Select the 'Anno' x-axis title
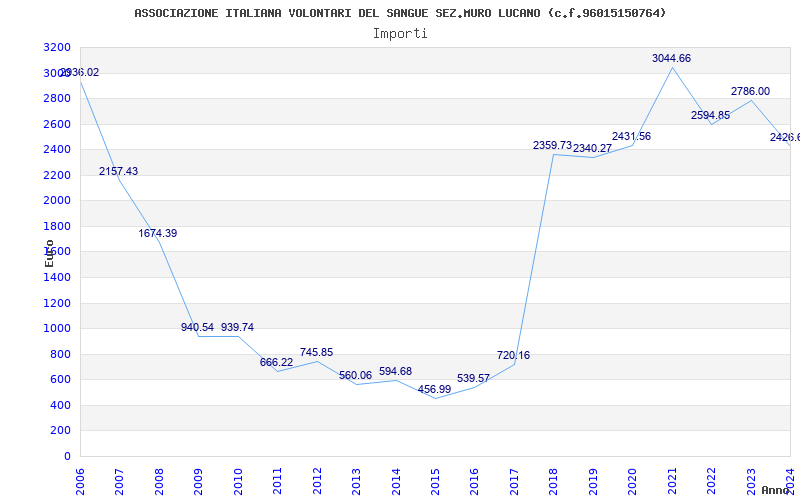 pyautogui.click(x=775, y=490)
